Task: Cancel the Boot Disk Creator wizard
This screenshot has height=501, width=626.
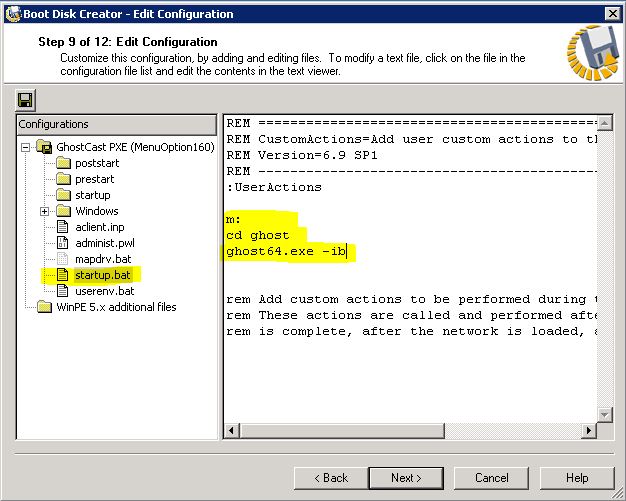Action: 491,478
